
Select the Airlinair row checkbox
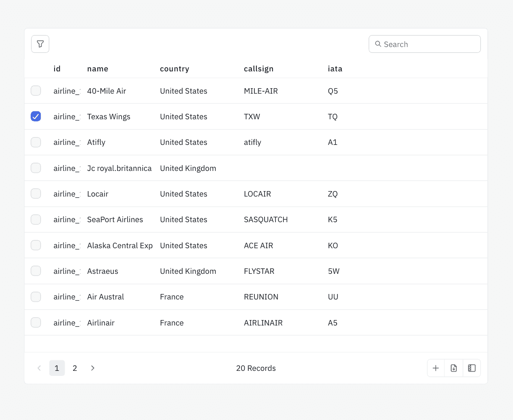pyautogui.click(x=36, y=323)
